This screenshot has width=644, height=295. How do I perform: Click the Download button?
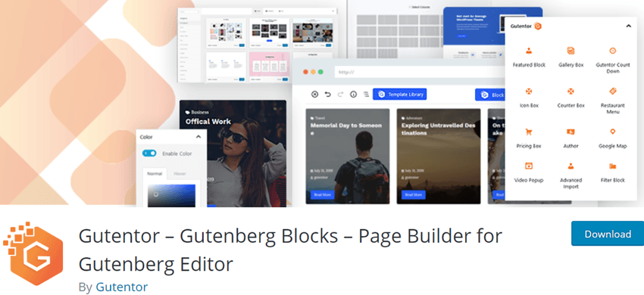coord(608,234)
